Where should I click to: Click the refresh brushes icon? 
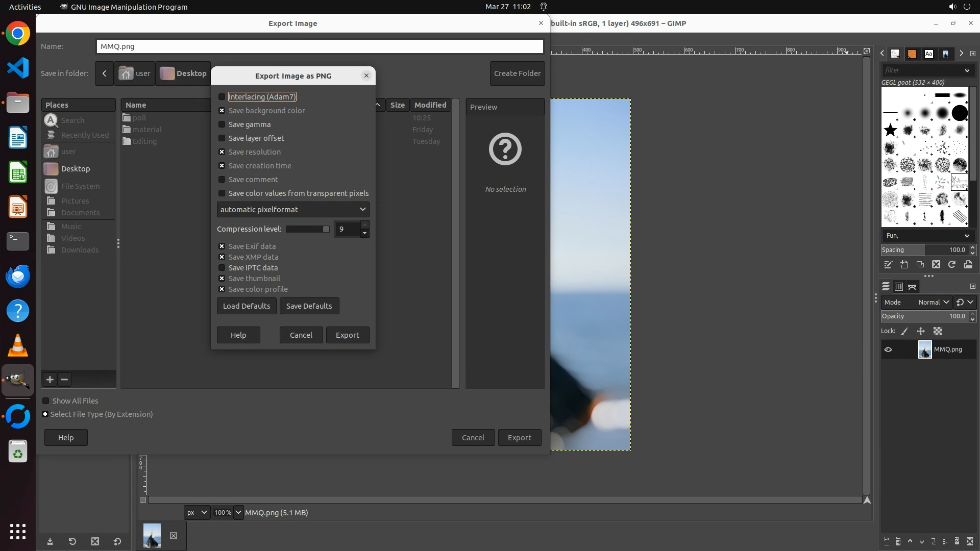[952, 265]
